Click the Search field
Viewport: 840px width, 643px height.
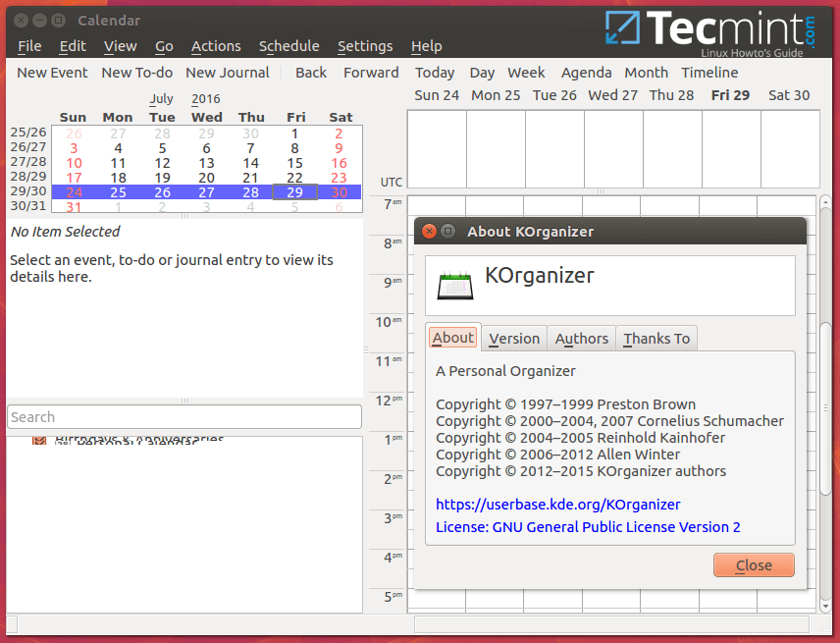[184, 417]
